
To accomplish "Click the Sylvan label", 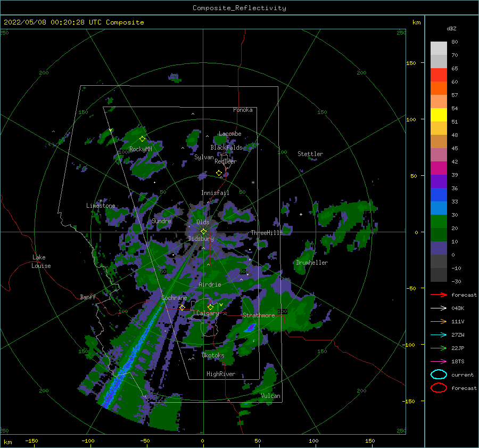I will point(204,157).
